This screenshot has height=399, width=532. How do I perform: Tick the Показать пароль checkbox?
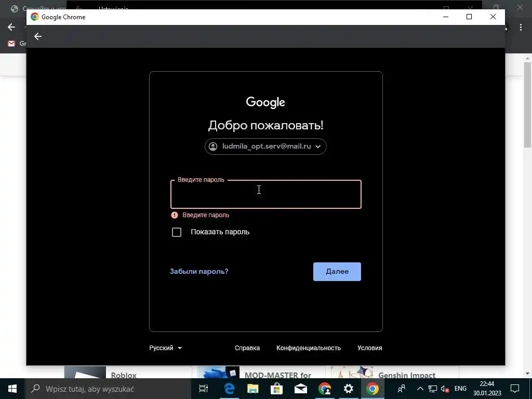(177, 232)
